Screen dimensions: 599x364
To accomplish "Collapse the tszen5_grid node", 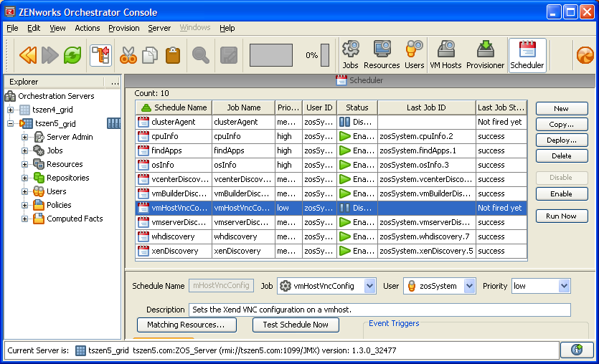I will coord(10,123).
